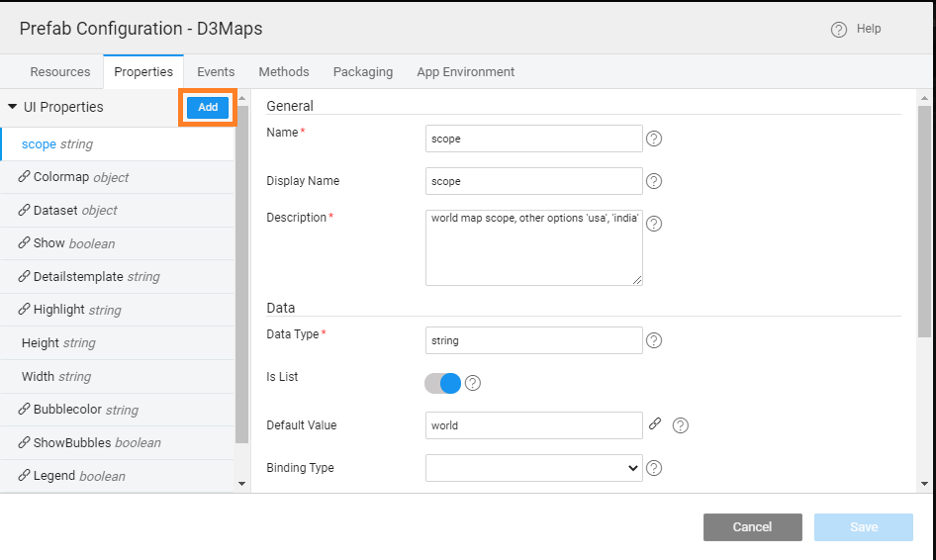Image resolution: width=936 pixels, height=560 pixels.
Task: Open the Packaging tab
Action: click(x=362, y=72)
